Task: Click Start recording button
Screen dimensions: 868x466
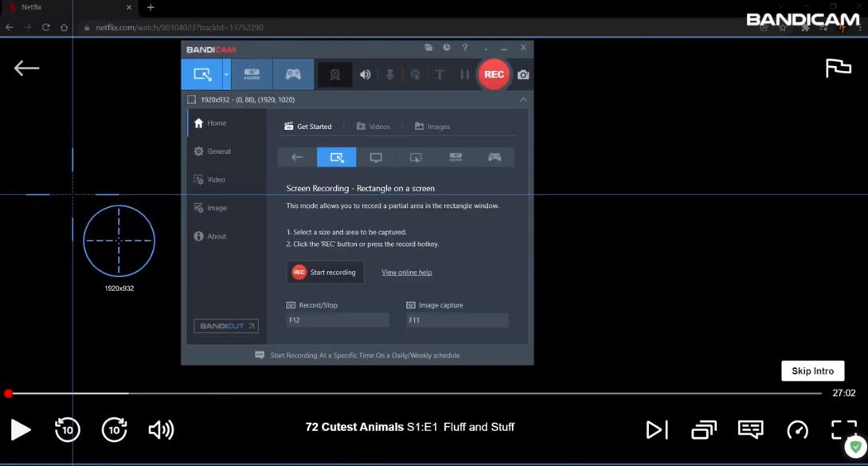Action: coord(326,272)
